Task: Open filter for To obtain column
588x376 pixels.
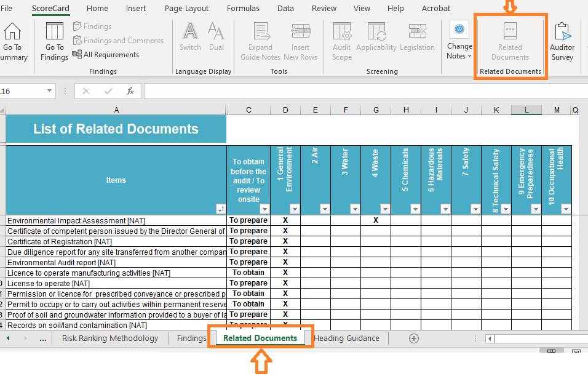Action: click(264, 209)
